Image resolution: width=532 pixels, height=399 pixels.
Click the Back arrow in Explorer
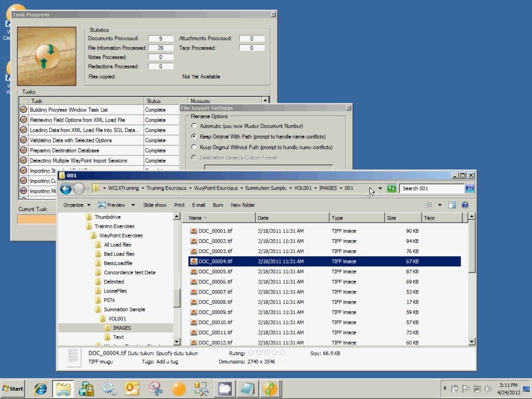pyautogui.click(x=66, y=189)
